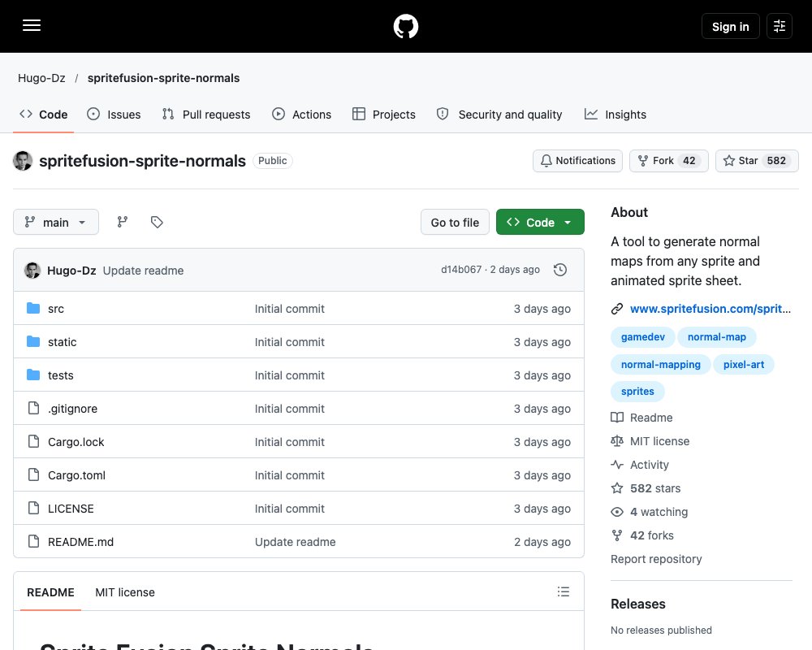Switch to the Issues tab
812x650 pixels.
tap(114, 115)
